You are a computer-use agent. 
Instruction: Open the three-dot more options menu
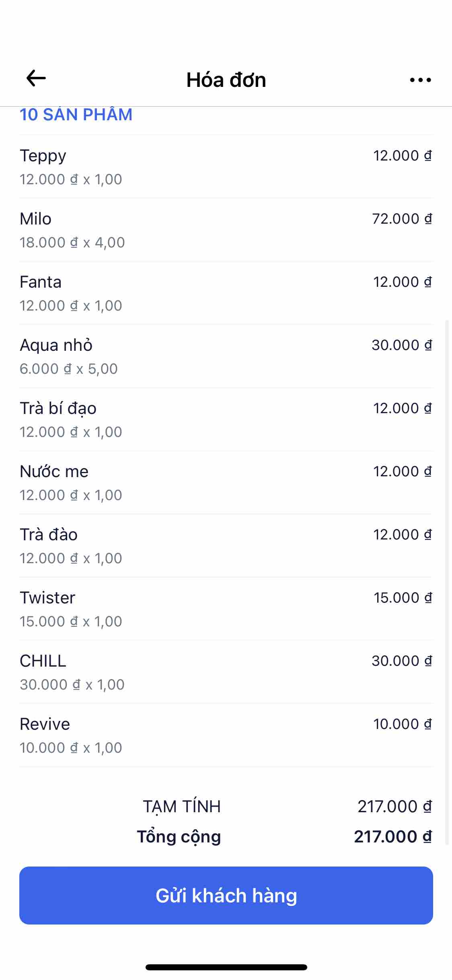coord(420,80)
